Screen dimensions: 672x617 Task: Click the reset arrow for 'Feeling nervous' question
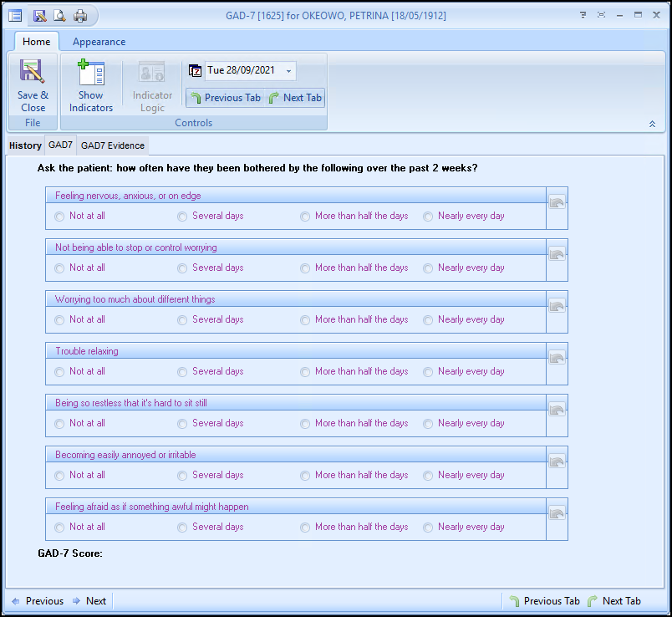(x=557, y=202)
